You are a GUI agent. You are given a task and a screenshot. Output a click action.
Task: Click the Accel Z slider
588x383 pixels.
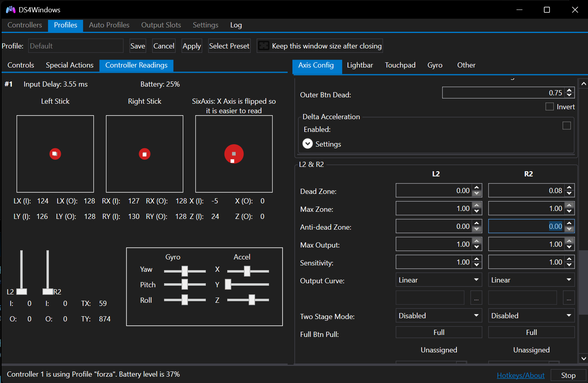[x=248, y=300]
